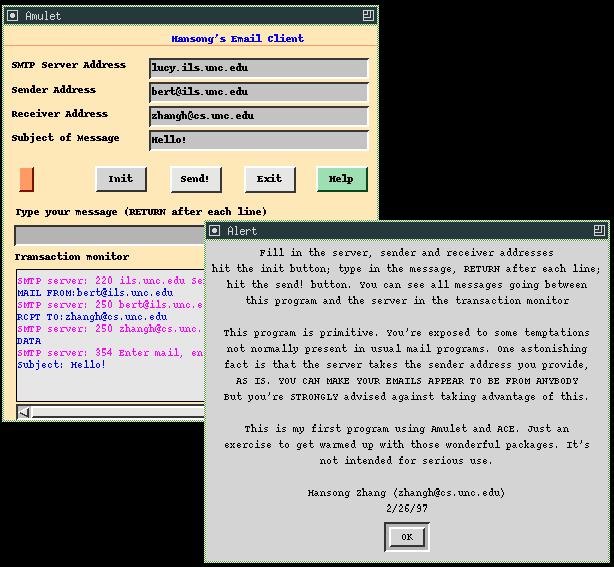Click into the Sender Address field
614x567 pixels.
(x=258, y=92)
